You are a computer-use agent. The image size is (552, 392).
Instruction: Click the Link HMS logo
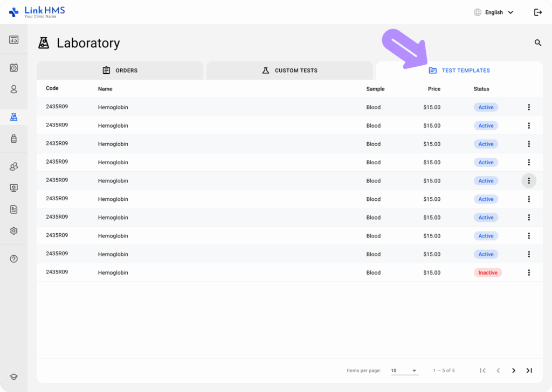(37, 12)
